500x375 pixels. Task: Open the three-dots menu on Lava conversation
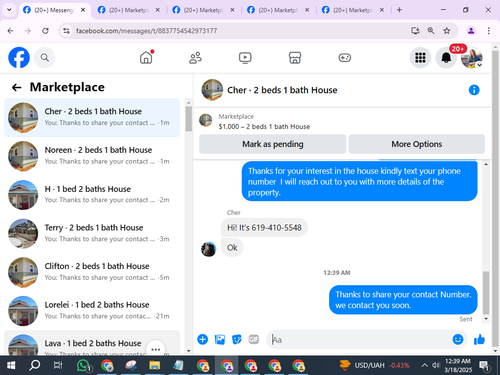pos(156,348)
